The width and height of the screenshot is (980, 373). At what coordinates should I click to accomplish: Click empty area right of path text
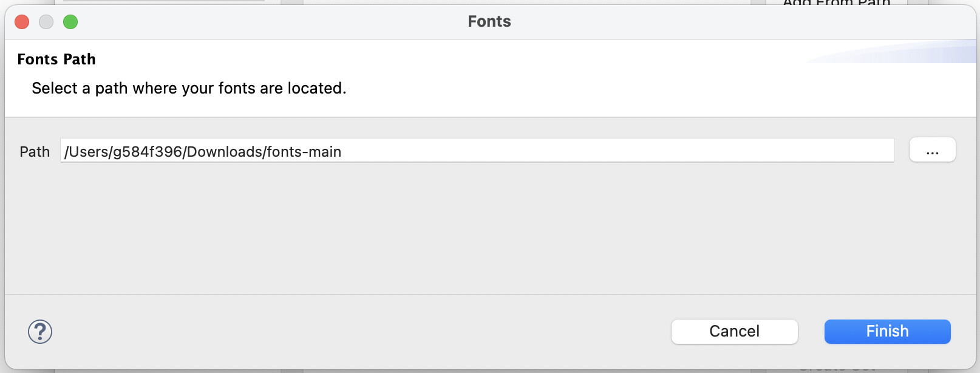pyautogui.click(x=607, y=151)
